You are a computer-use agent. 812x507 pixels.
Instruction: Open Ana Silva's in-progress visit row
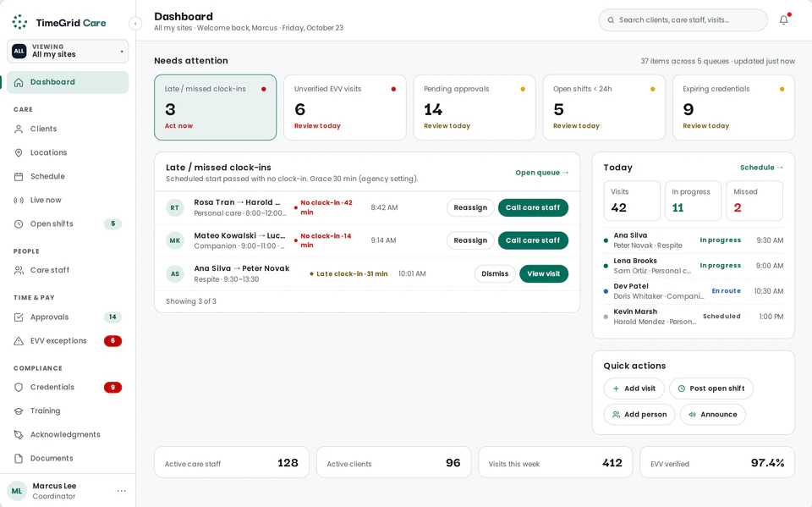click(x=694, y=240)
